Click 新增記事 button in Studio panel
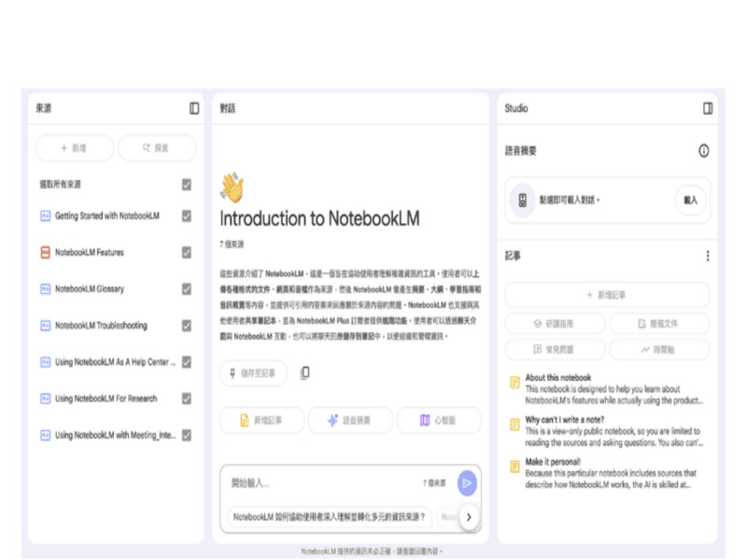The height and width of the screenshot is (560, 747). click(x=607, y=295)
